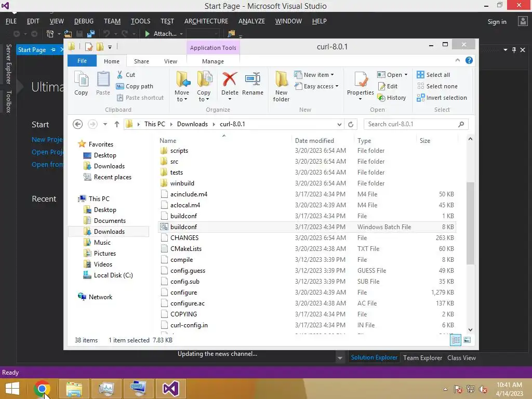Viewport: 532px width, 399px height.
Task: Switch to the View ribbon tab
Action: point(170,61)
